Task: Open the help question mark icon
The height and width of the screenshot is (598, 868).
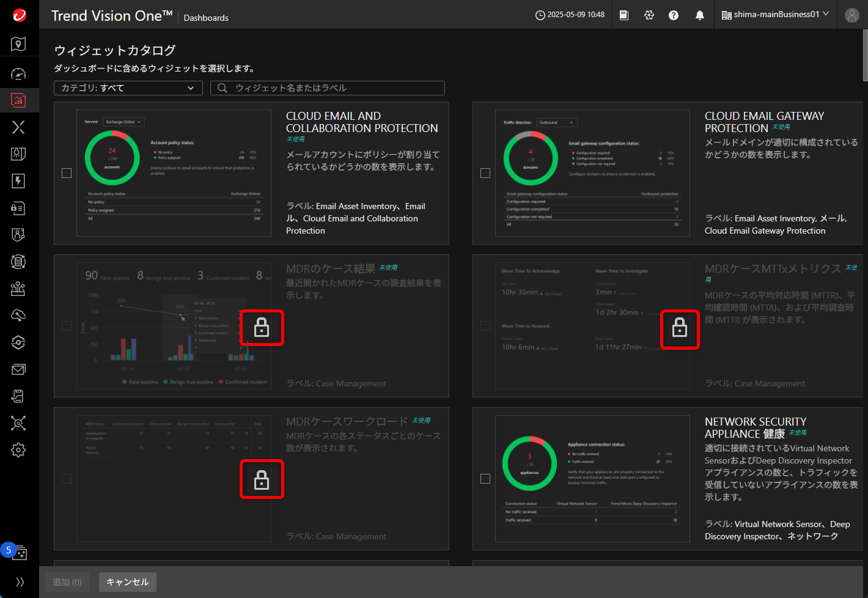Action: click(674, 15)
